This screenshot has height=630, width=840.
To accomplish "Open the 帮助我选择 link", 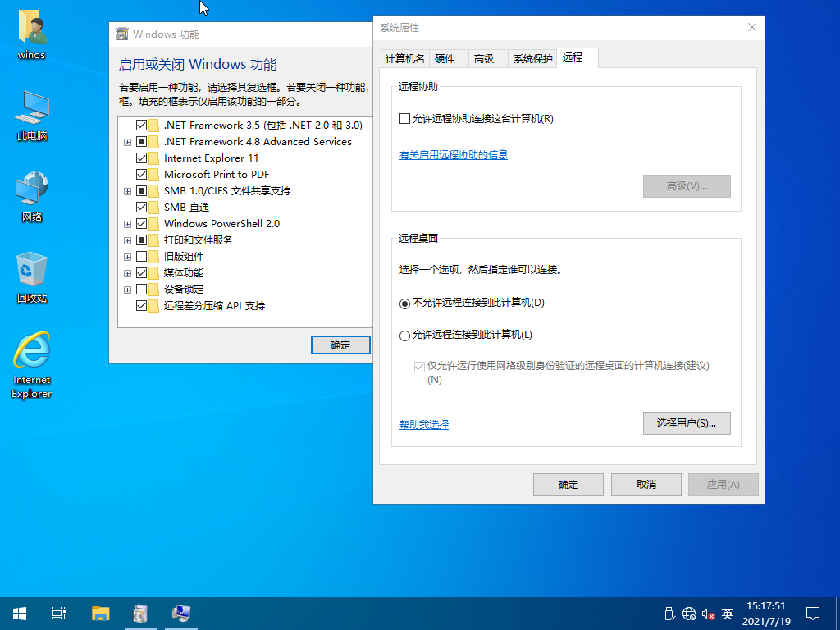I will [424, 425].
